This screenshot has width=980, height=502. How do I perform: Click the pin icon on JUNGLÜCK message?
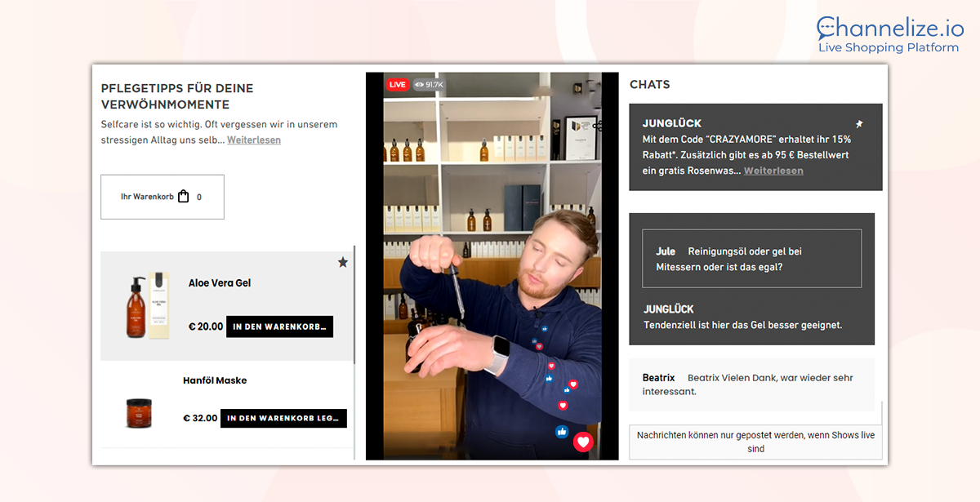coord(858,124)
